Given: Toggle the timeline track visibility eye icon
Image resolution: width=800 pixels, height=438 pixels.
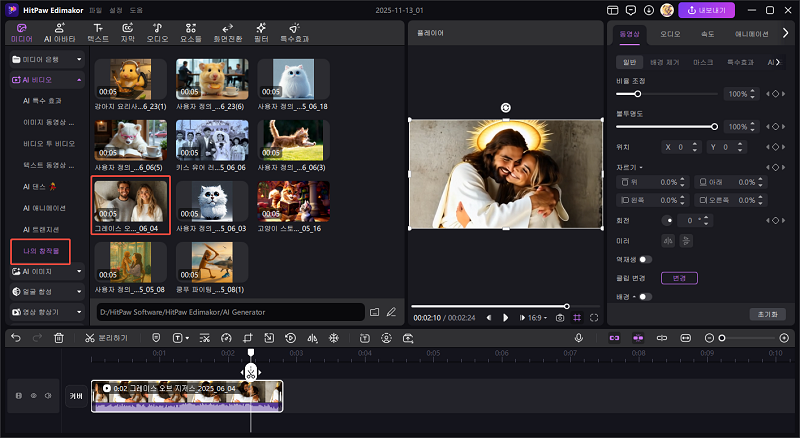Looking at the screenshot, I should [34, 396].
